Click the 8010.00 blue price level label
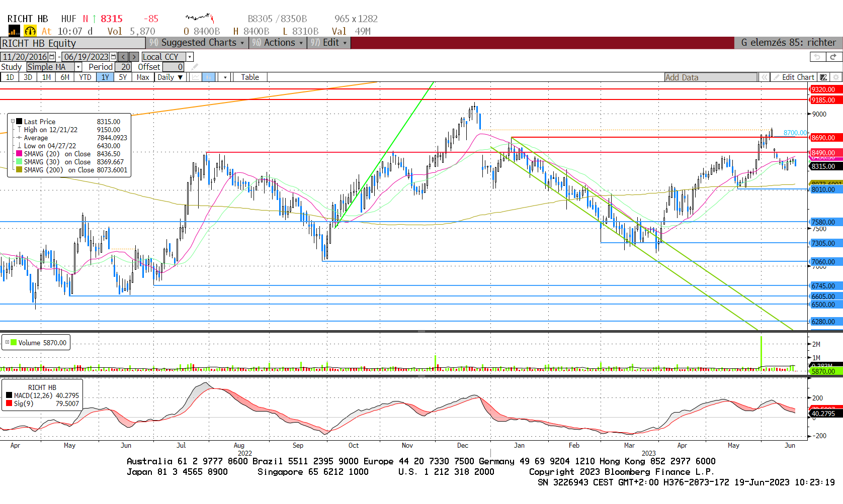Viewport: 843px width, 504px height. coord(825,189)
